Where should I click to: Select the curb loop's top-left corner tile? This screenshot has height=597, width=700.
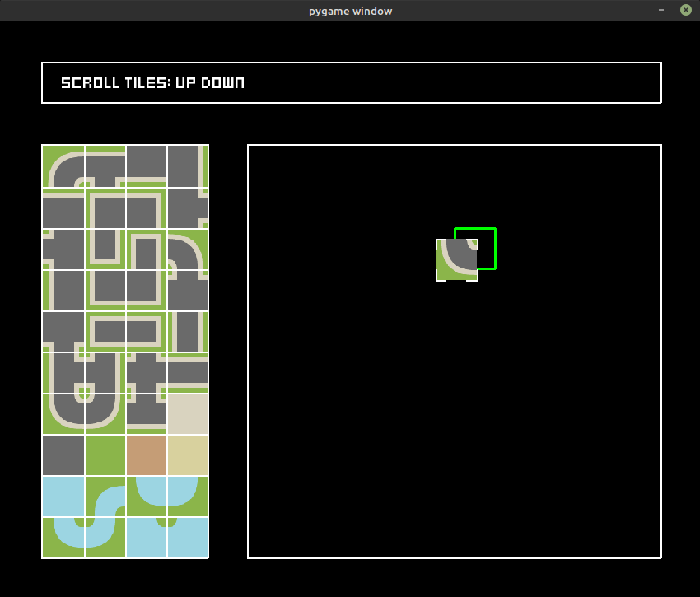(x=105, y=208)
